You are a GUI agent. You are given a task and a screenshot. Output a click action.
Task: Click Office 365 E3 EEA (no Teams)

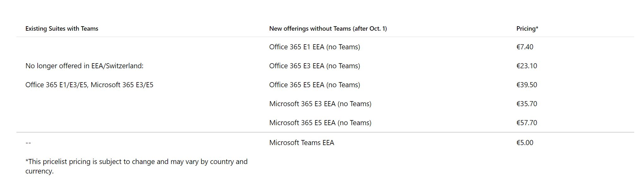[x=315, y=66]
